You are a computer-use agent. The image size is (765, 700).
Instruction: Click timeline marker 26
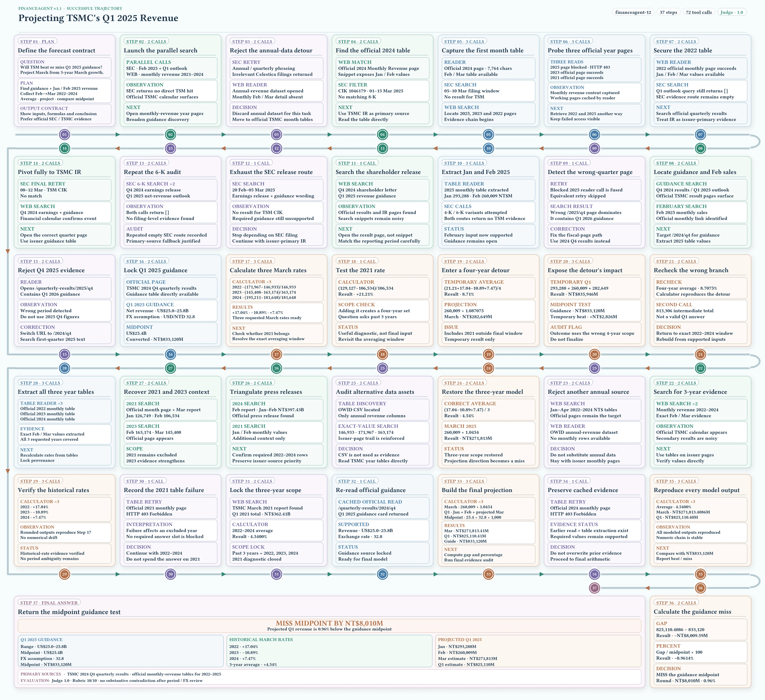pos(277,368)
